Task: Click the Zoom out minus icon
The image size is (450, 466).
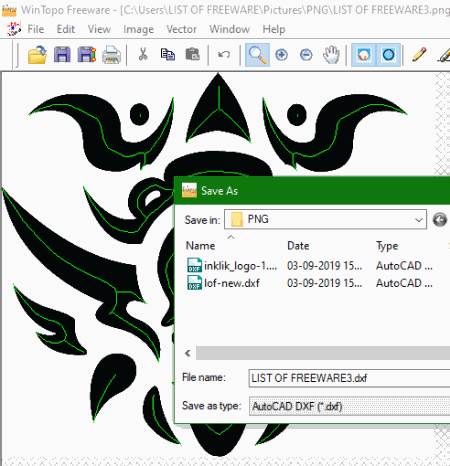Action: click(x=306, y=55)
